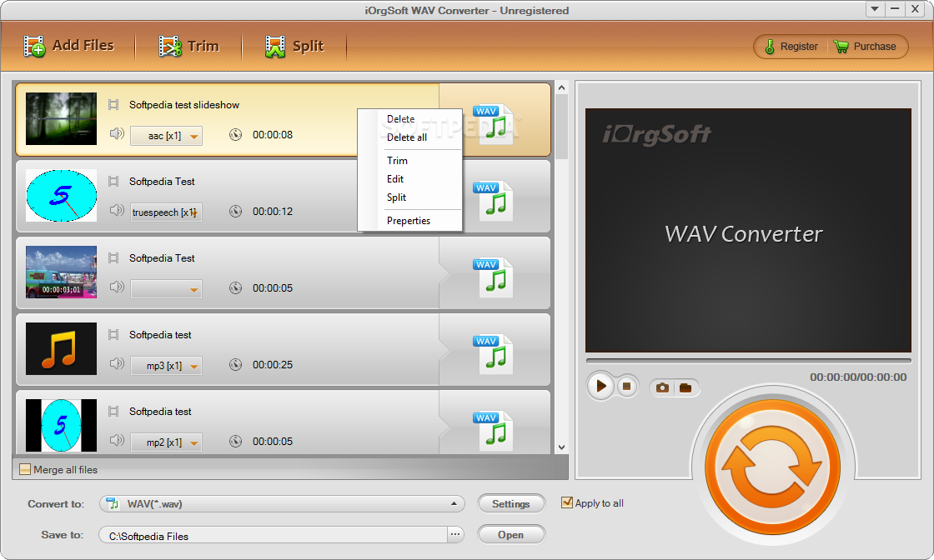Click the speaker icon next to mp3 track
The width and height of the screenshot is (934, 560).
117,363
